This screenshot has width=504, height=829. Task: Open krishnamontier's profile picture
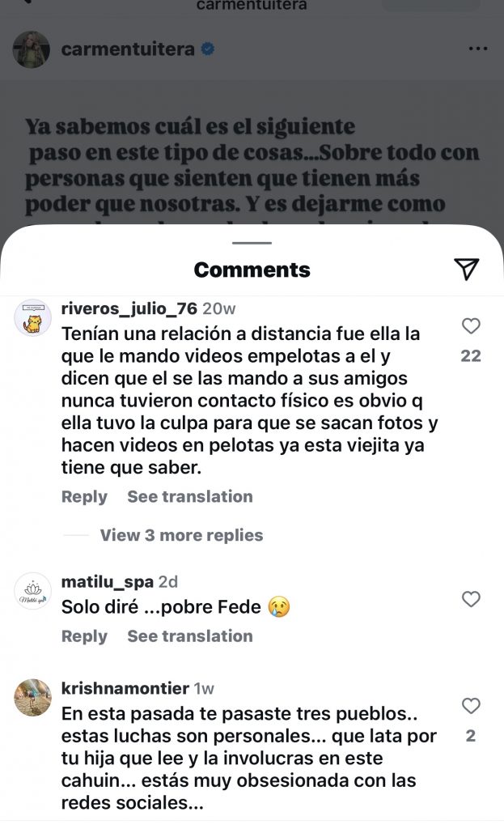[32, 697]
